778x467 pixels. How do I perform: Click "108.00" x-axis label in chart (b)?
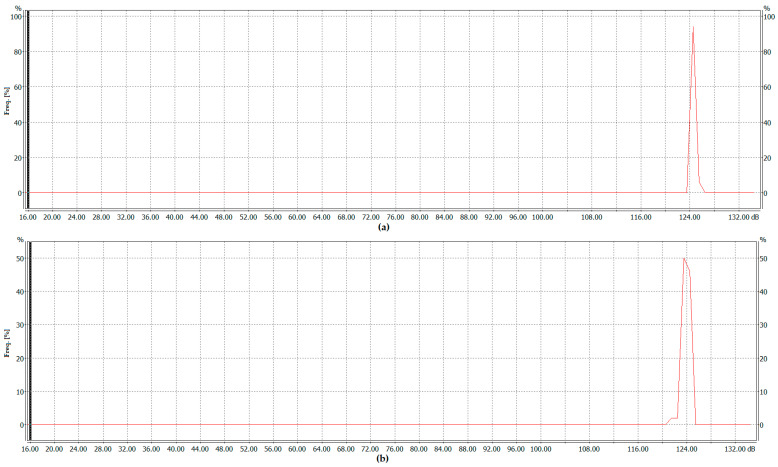589,449
